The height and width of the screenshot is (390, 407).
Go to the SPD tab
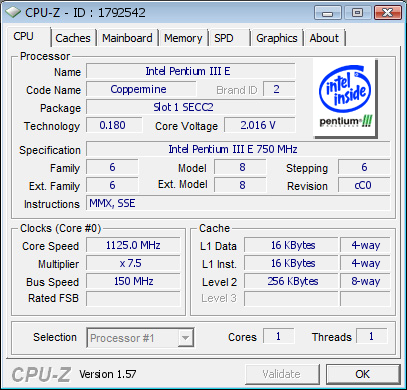pyautogui.click(x=229, y=38)
